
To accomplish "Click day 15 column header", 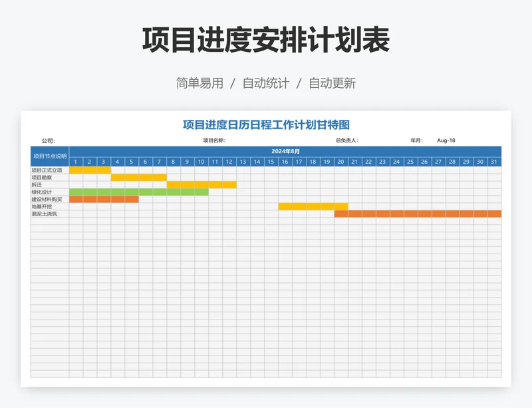I will 271,162.
